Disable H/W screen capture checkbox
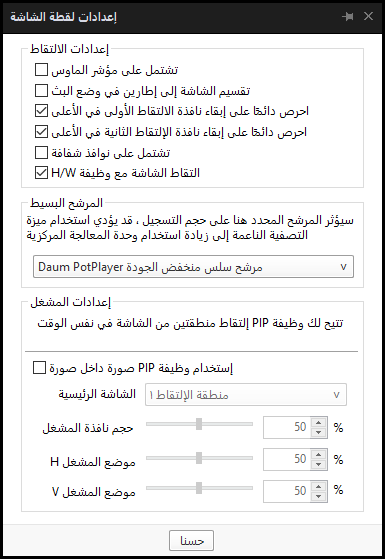385x559 pixels. pyautogui.click(x=41, y=173)
